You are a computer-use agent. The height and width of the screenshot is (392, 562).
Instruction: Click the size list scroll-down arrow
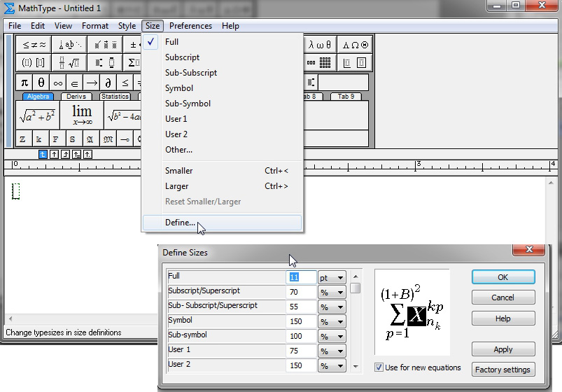356,367
